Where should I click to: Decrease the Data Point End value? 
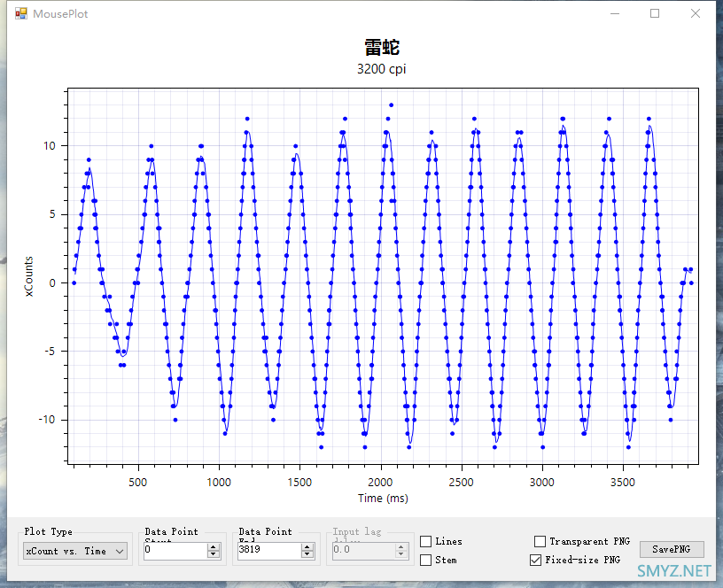tap(307, 554)
